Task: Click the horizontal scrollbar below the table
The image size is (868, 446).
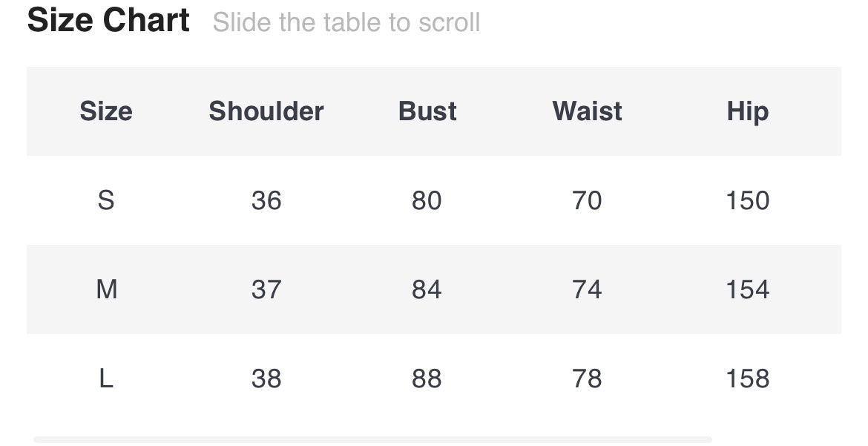Action: pos(372,439)
